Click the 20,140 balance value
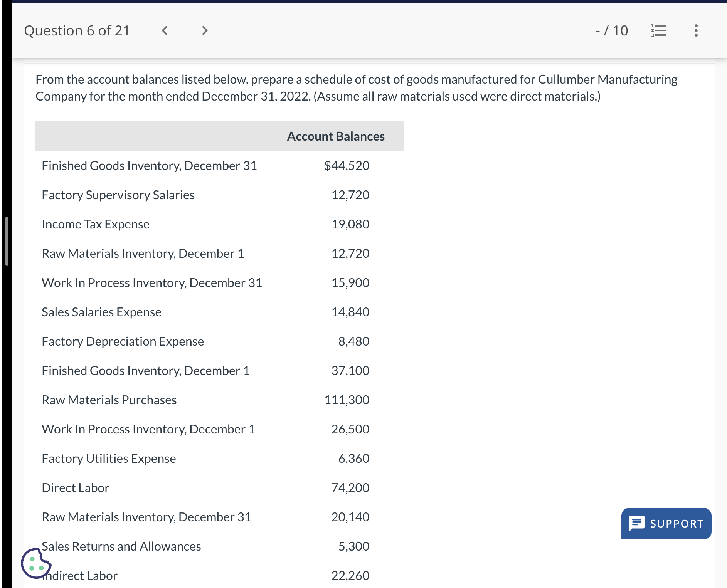Viewport: 727px width, 588px height. pos(350,517)
